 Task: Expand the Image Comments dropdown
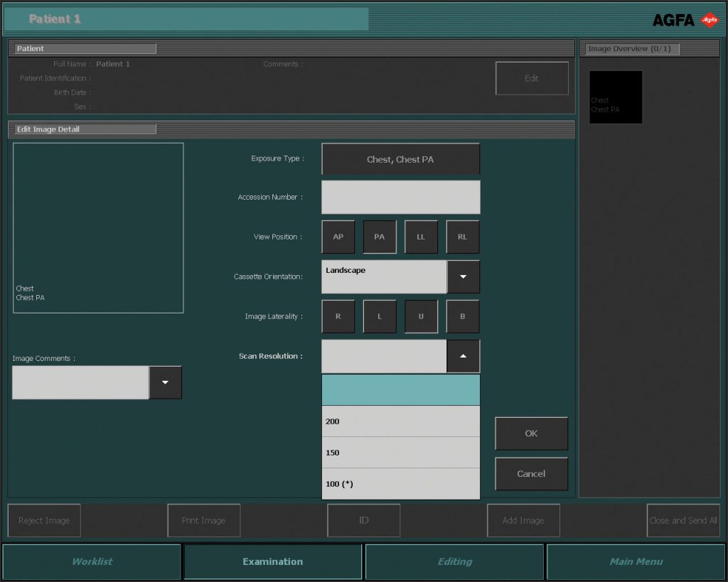[166, 383]
